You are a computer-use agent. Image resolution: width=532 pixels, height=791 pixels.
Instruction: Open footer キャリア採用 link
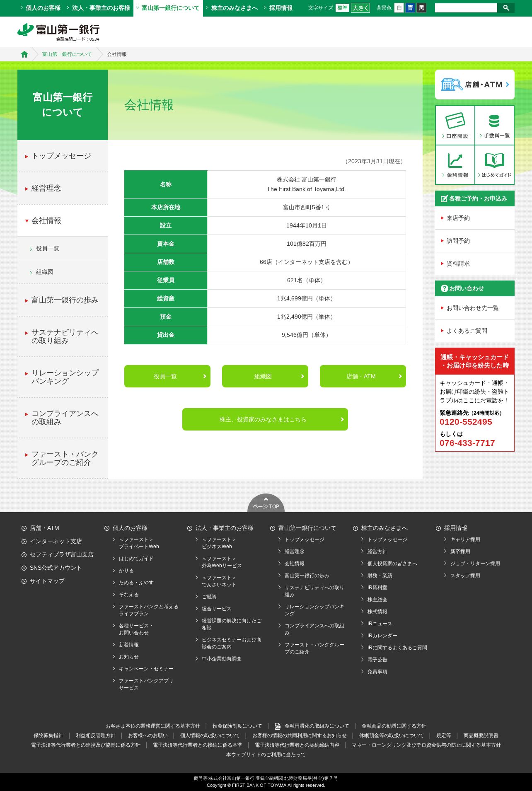click(465, 539)
